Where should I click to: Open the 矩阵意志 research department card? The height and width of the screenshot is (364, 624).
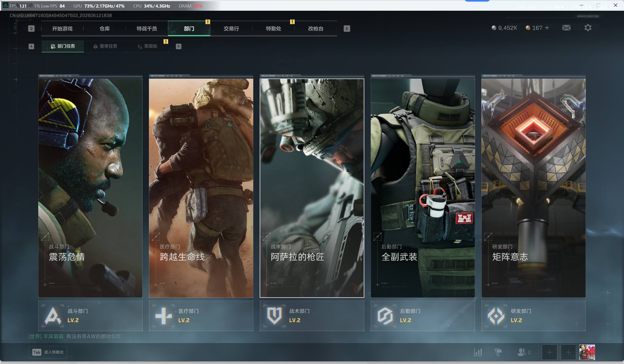point(534,188)
